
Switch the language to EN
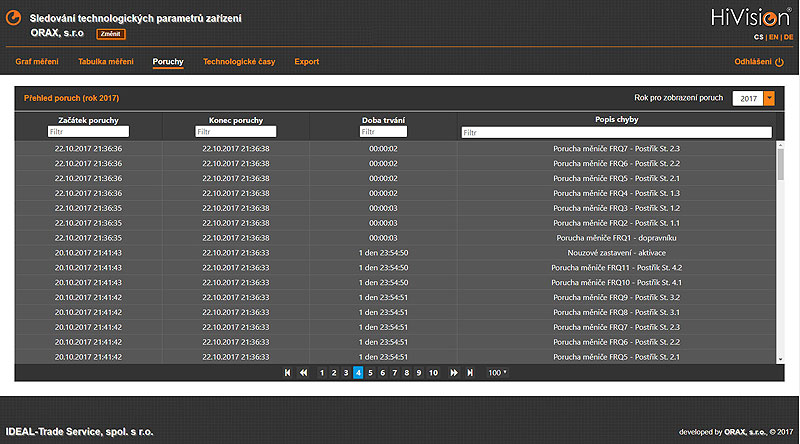pos(773,37)
